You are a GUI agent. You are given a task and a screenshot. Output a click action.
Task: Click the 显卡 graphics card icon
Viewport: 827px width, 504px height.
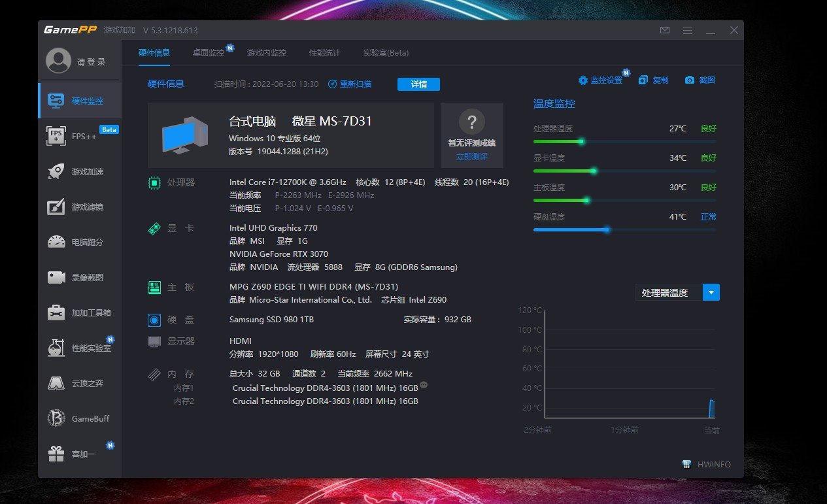[x=154, y=229]
